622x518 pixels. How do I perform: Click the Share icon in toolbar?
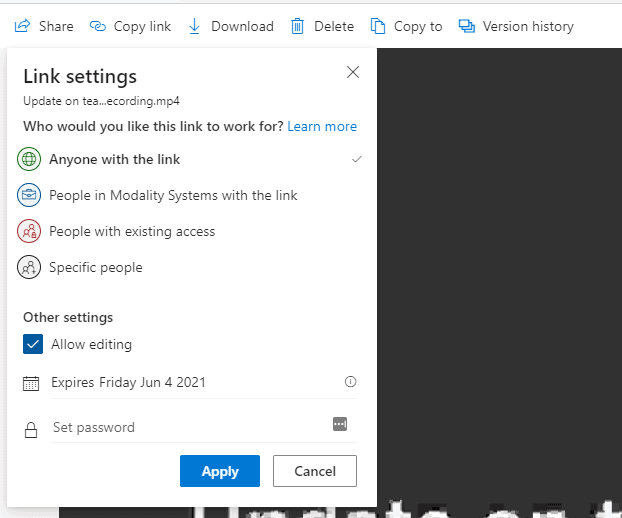(22, 27)
